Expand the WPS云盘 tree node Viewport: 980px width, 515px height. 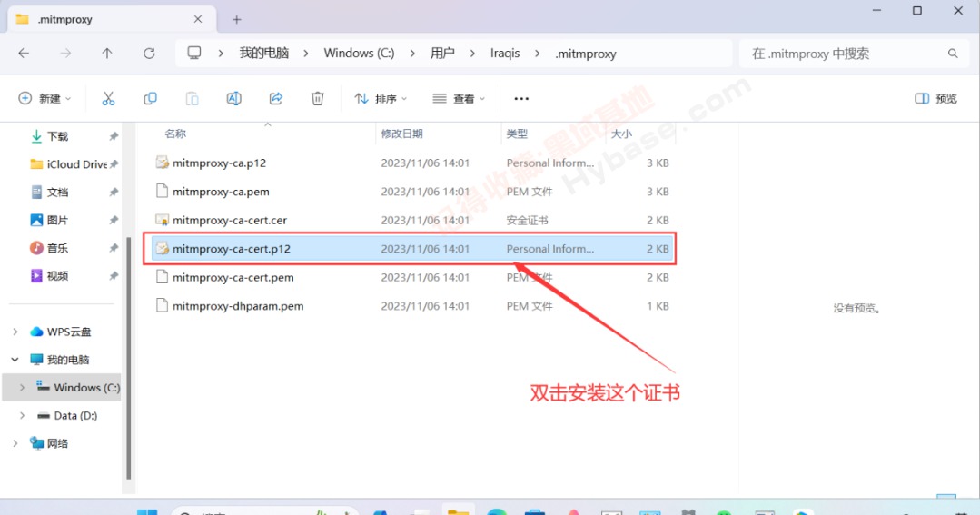point(15,332)
